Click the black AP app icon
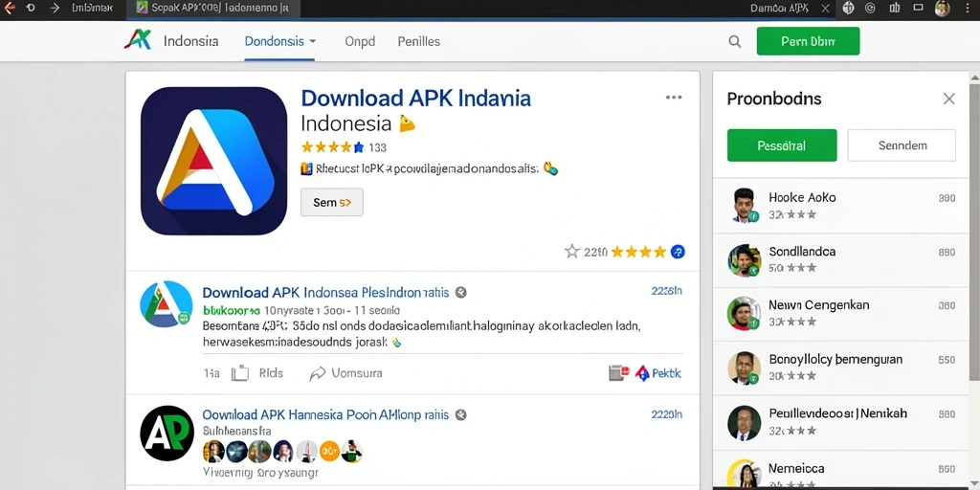980x490 pixels. click(167, 434)
